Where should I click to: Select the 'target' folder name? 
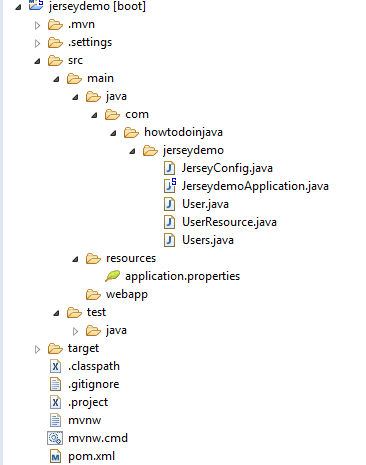click(83, 349)
